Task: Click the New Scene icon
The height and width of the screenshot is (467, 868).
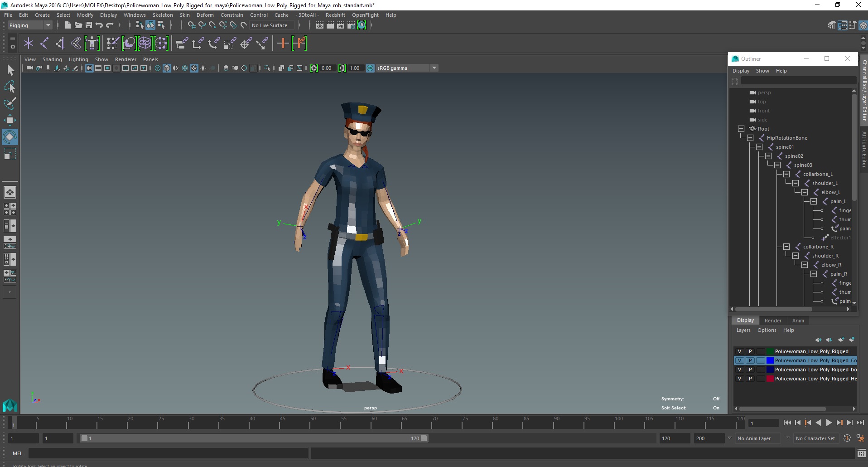Action: (x=68, y=25)
